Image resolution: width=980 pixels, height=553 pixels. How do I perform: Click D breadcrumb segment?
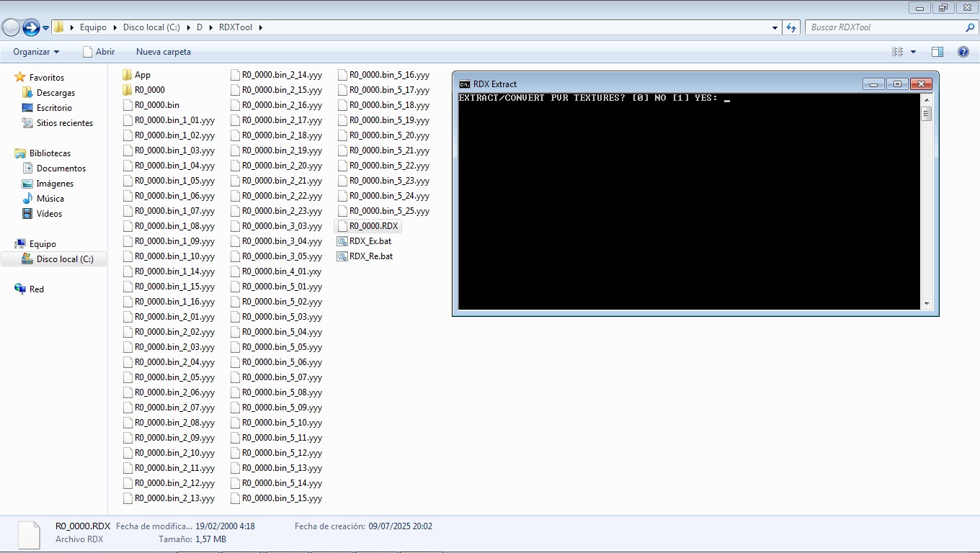point(200,27)
